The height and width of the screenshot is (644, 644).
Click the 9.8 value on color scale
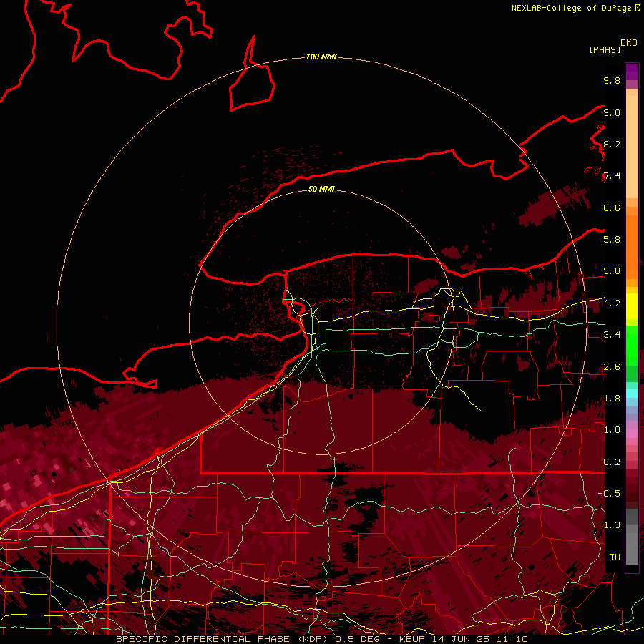pos(612,80)
